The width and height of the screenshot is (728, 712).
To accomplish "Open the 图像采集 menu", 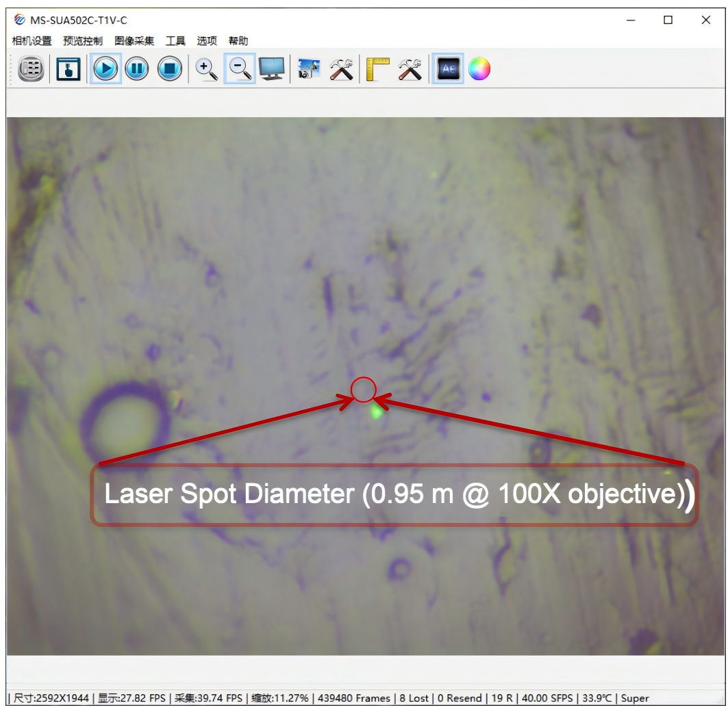I will pos(134,41).
